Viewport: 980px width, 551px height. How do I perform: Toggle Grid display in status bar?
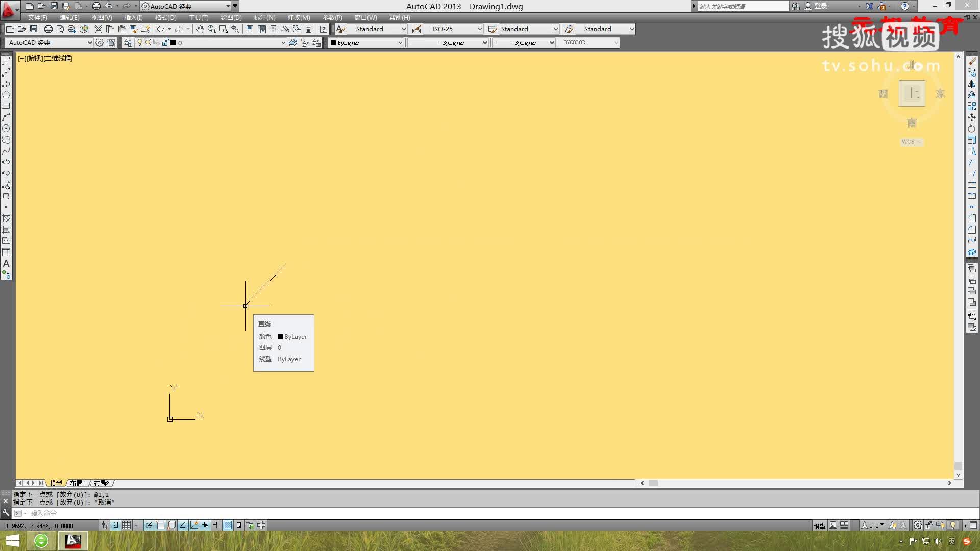pyautogui.click(x=127, y=525)
